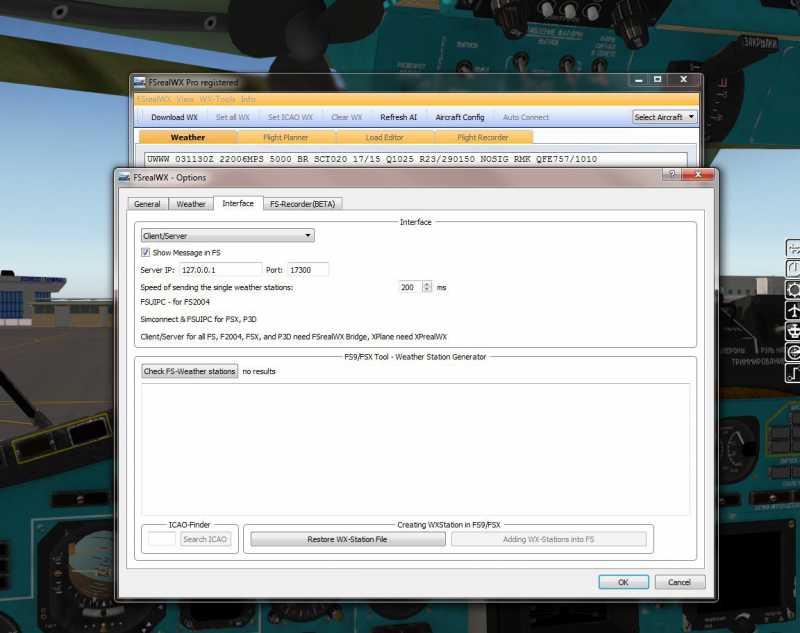
Task: Click Clear WX in the toolbar
Action: 346,117
